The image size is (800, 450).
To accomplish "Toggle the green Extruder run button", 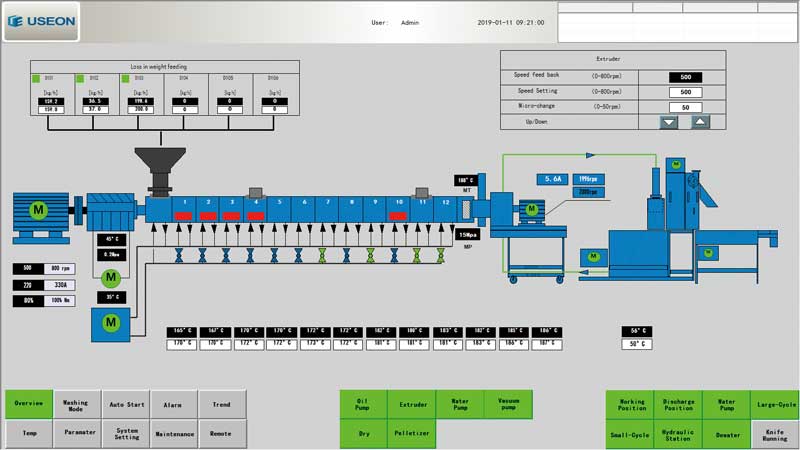I will pyautogui.click(x=412, y=405).
